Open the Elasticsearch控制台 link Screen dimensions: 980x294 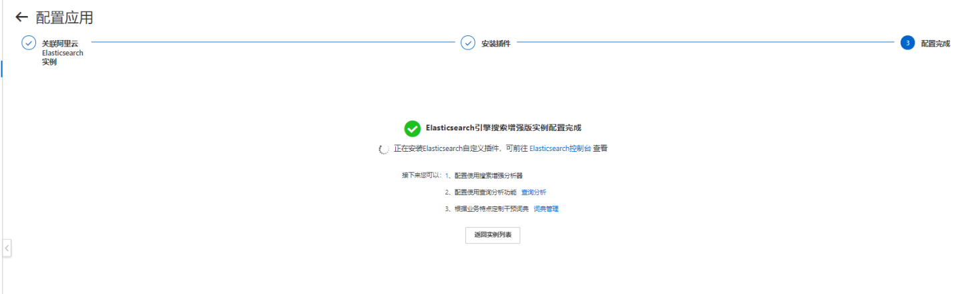coord(560,148)
